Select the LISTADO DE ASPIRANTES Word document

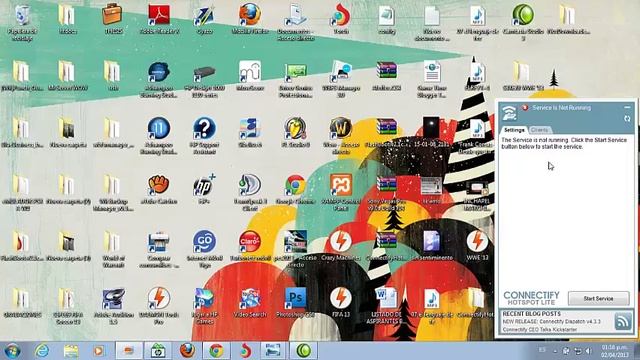coord(386,306)
